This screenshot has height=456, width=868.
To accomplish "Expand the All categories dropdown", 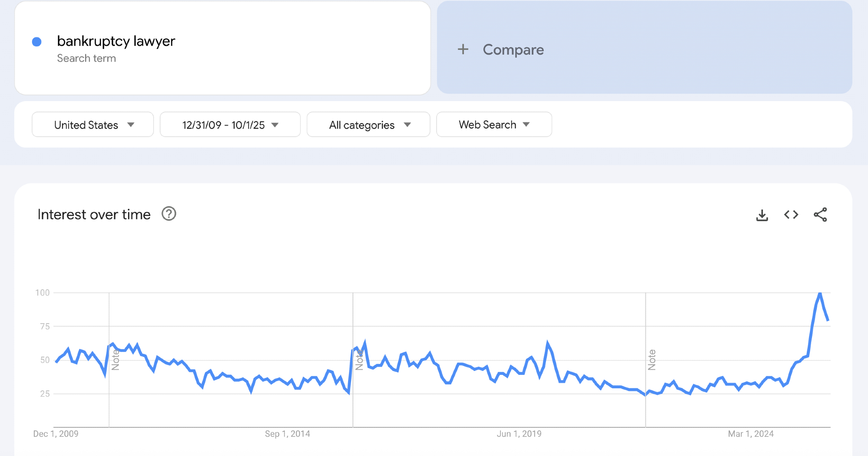I will click(x=368, y=125).
